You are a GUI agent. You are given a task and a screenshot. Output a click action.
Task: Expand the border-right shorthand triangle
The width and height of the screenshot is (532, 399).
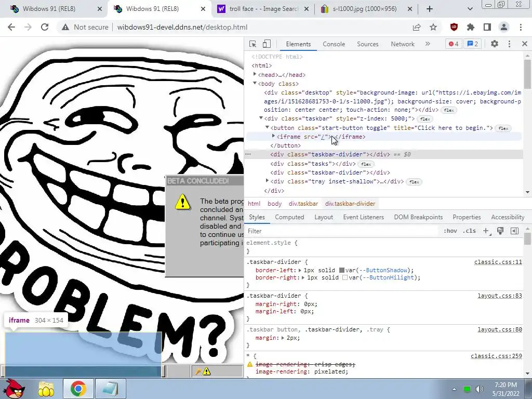[x=303, y=277]
